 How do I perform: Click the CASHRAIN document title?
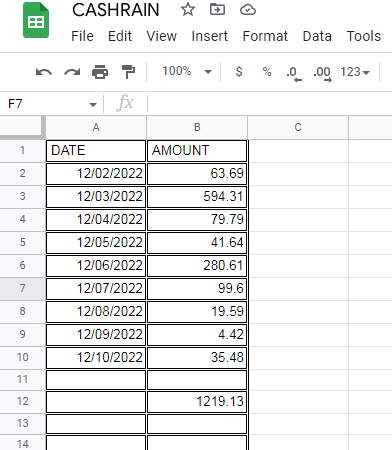[x=116, y=10]
